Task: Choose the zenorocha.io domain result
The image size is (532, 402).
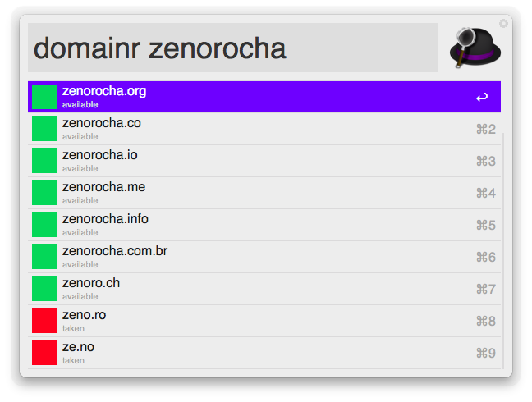Action: click(264, 161)
